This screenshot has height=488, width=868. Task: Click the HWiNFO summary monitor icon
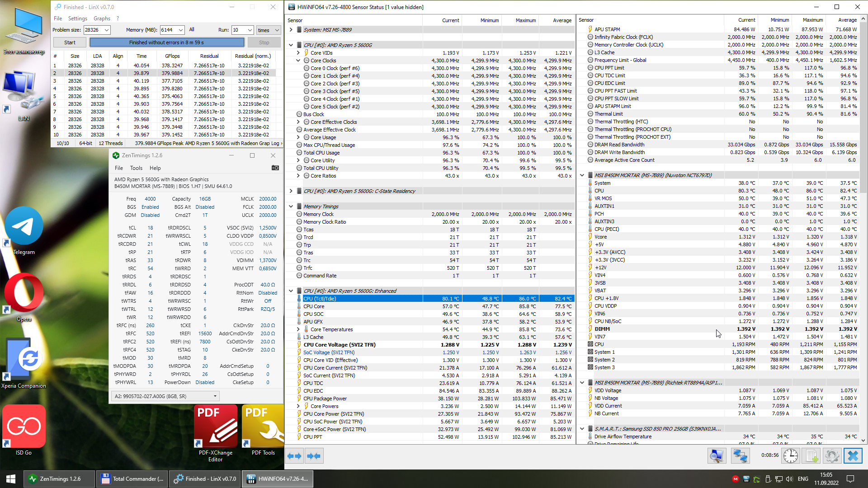coord(717,456)
